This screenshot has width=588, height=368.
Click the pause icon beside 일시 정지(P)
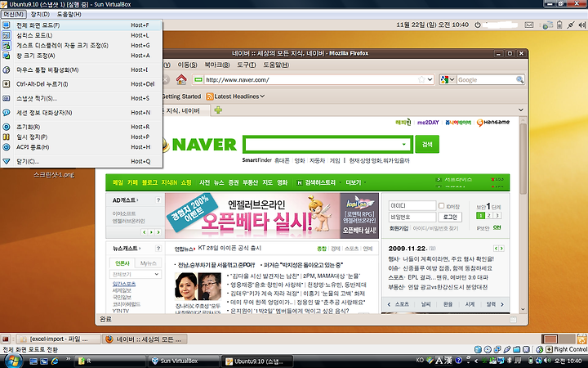pyautogui.click(x=7, y=137)
